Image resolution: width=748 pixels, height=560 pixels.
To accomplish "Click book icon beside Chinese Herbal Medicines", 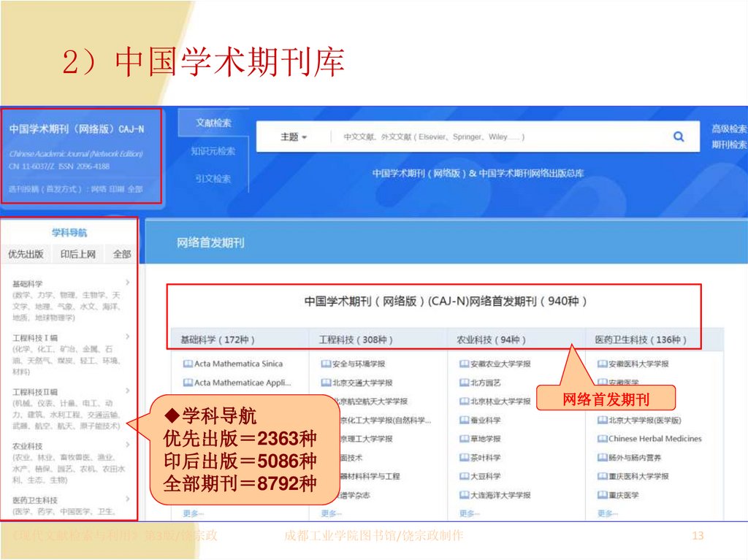I will [602, 439].
